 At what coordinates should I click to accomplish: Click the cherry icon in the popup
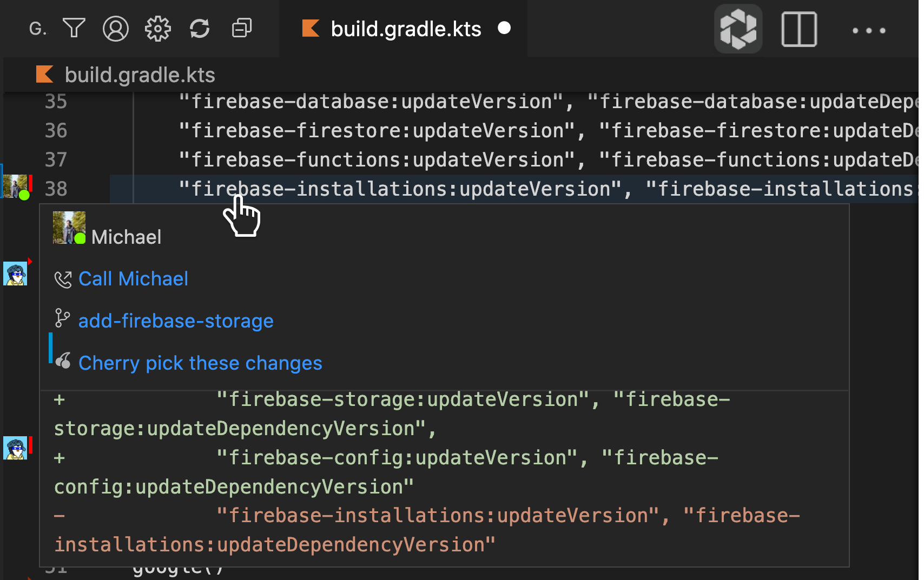[x=63, y=361]
